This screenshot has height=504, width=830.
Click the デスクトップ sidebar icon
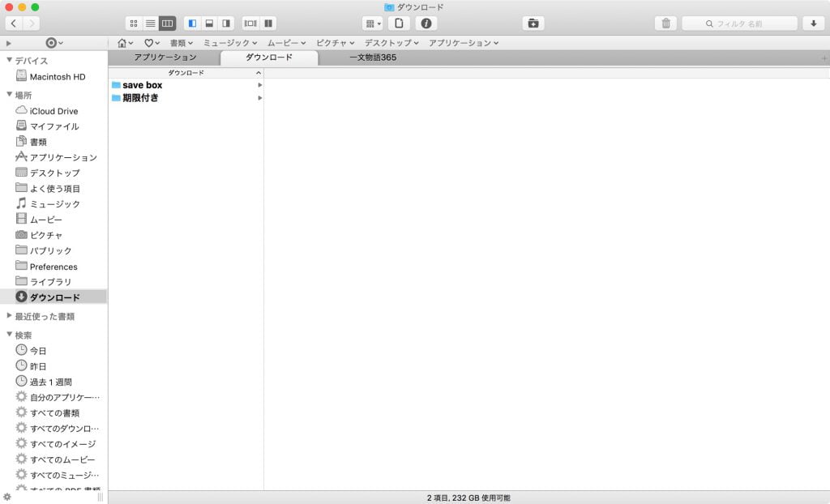tap(21, 173)
